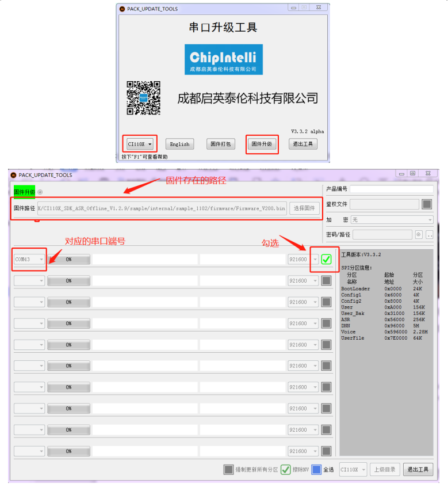Click the "工具版本:V3.3.2" text

(x=361, y=254)
